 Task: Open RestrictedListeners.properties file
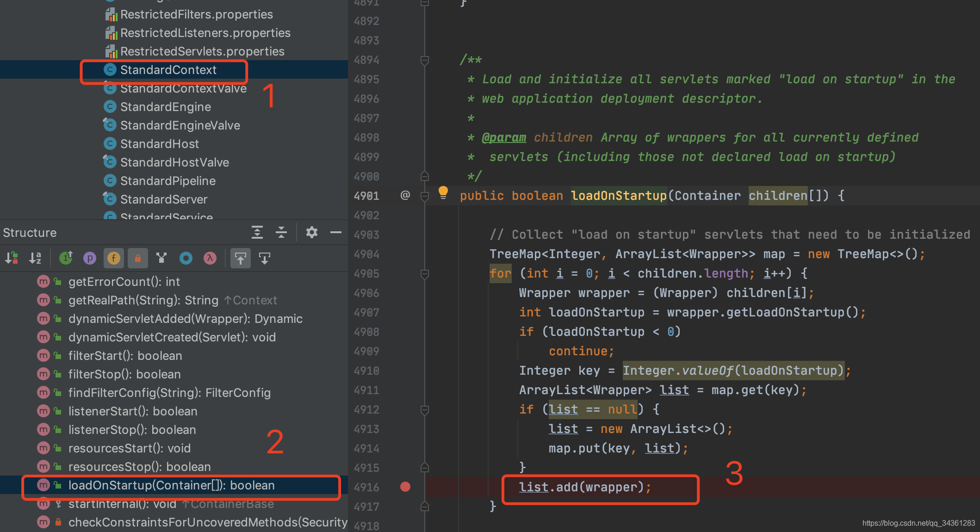coord(205,33)
